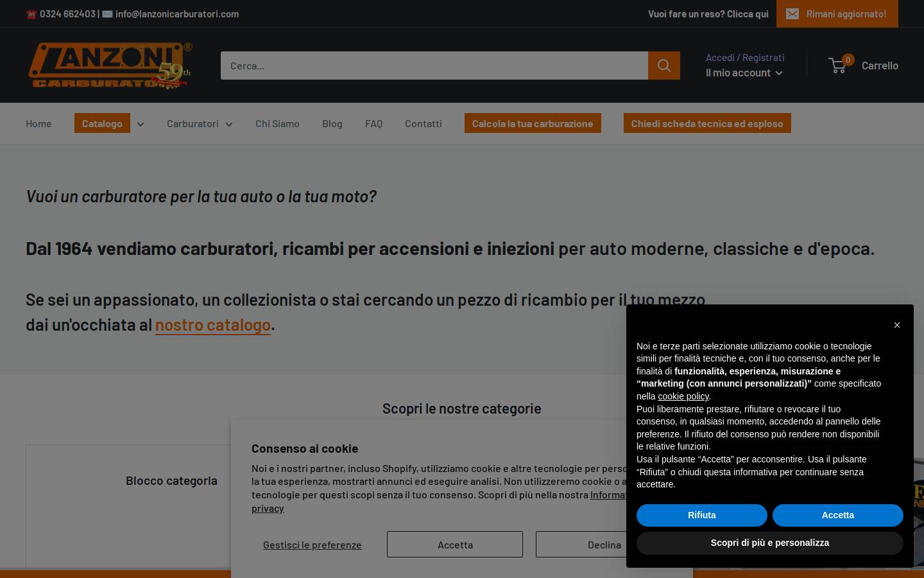Viewport: 924px width, 578px height.
Task: Go to the Home menu item
Action: [x=38, y=123]
